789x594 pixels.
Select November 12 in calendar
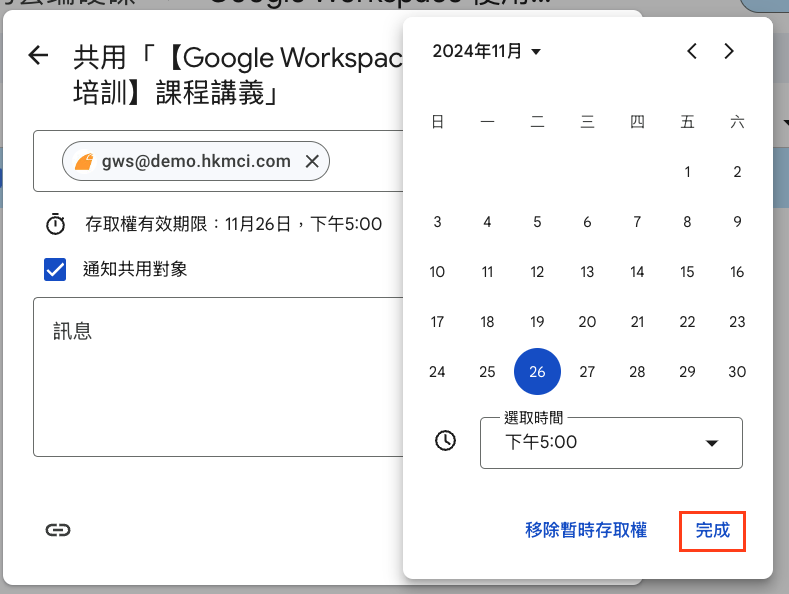click(x=537, y=272)
